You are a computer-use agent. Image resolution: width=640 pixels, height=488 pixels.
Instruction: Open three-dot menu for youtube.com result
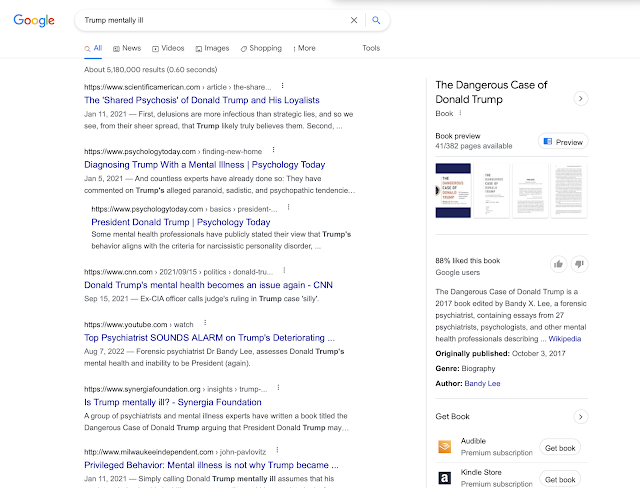coord(205,323)
